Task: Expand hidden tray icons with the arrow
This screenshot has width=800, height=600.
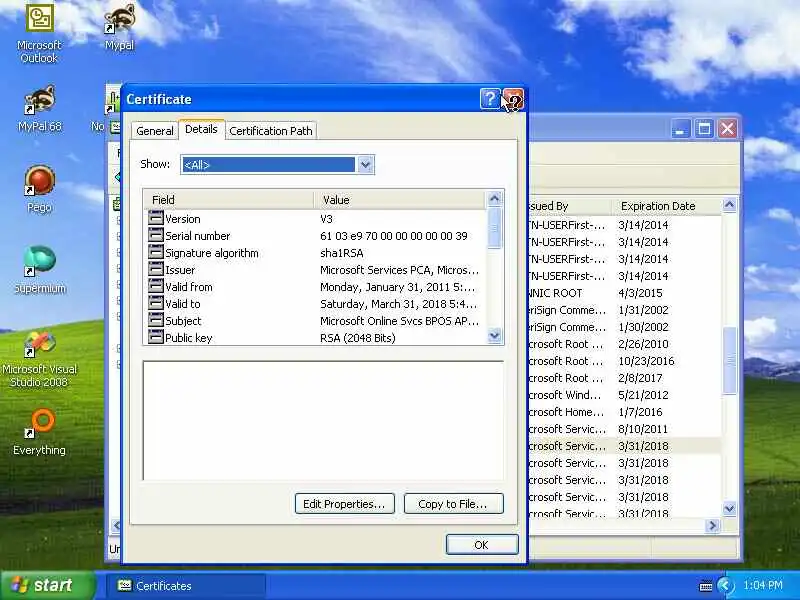Action: coord(724,585)
